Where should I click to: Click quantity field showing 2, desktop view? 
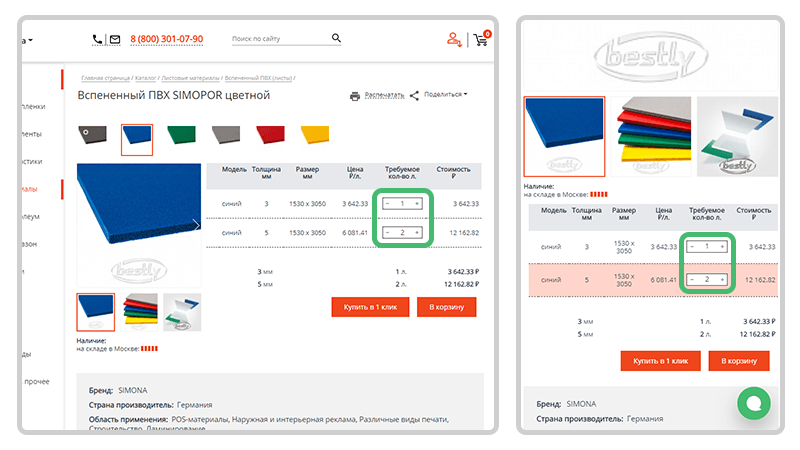click(402, 233)
